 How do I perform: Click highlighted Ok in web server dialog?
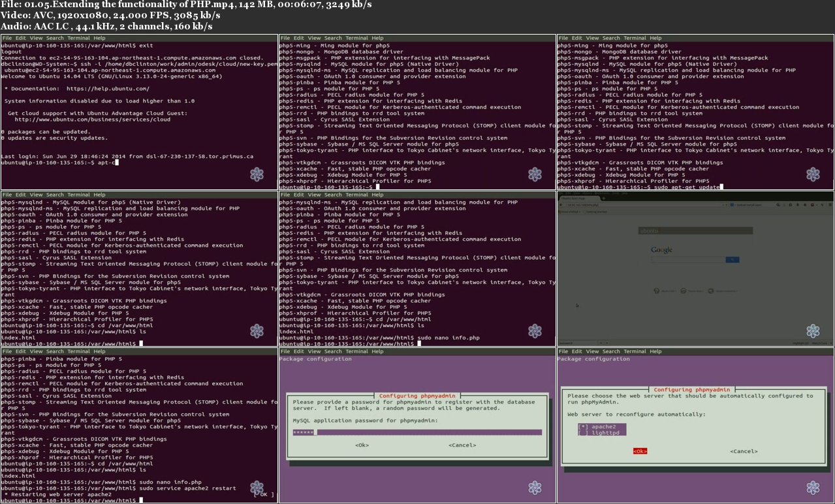640,451
